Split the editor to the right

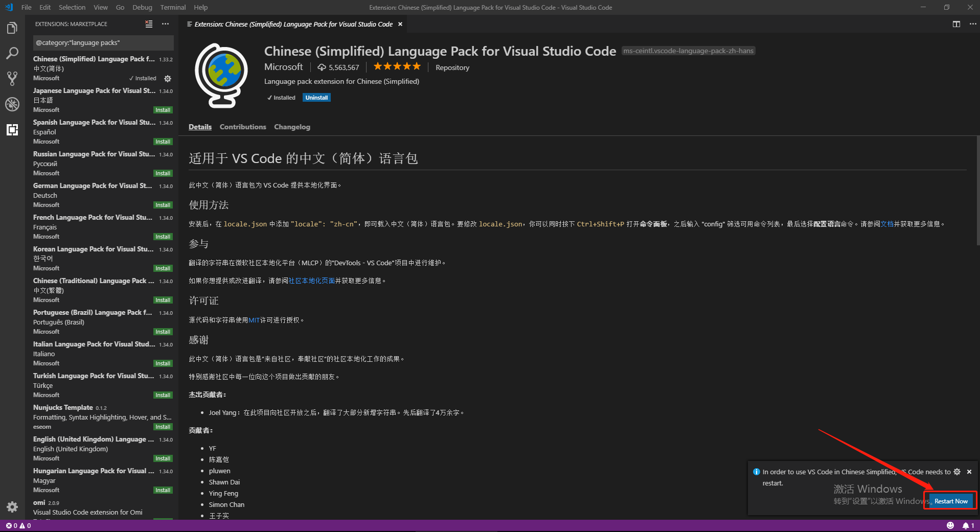(x=956, y=24)
